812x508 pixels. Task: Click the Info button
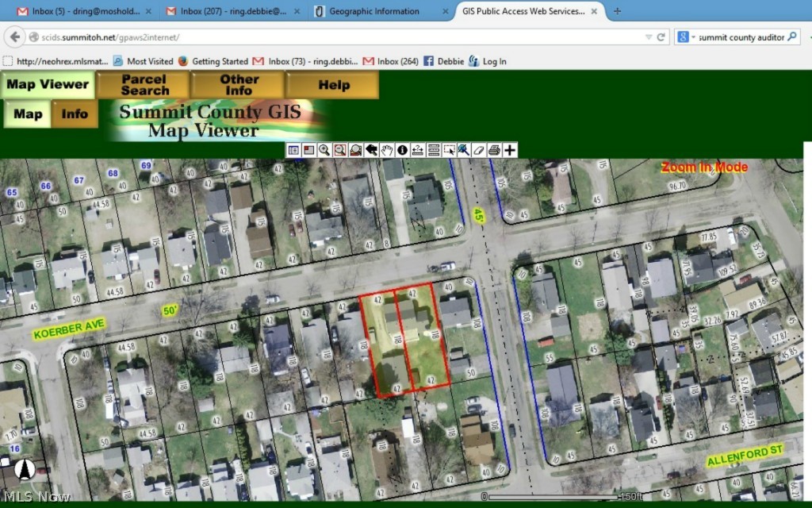75,114
